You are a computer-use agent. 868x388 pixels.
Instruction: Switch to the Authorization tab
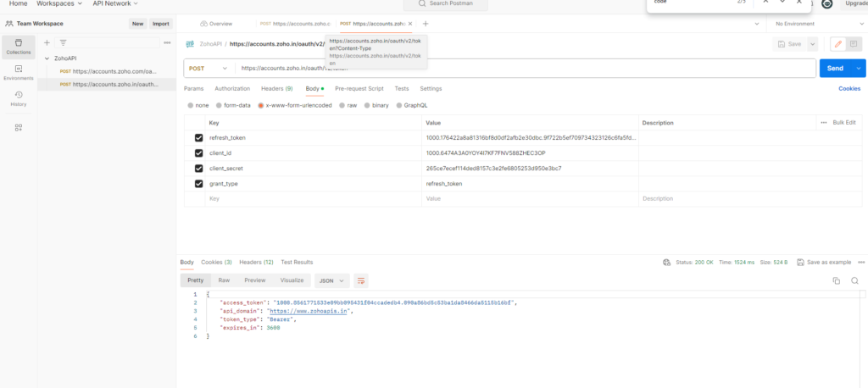click(x=232, y=88)
